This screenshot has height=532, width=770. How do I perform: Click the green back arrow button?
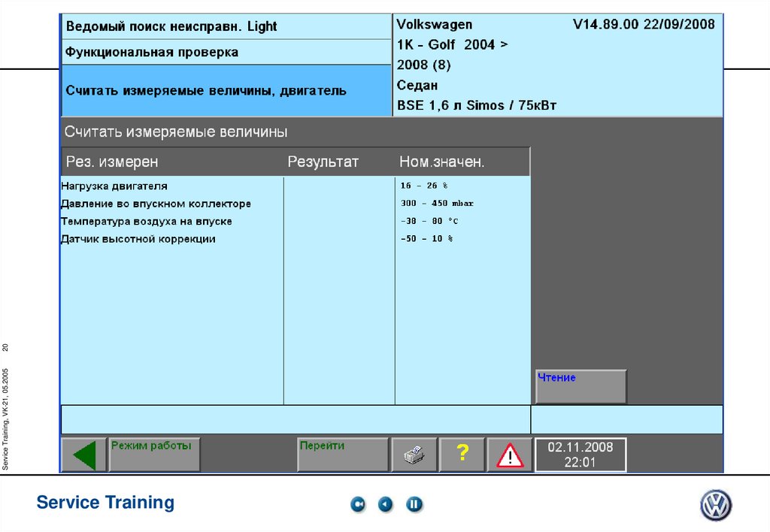[83, 455]
